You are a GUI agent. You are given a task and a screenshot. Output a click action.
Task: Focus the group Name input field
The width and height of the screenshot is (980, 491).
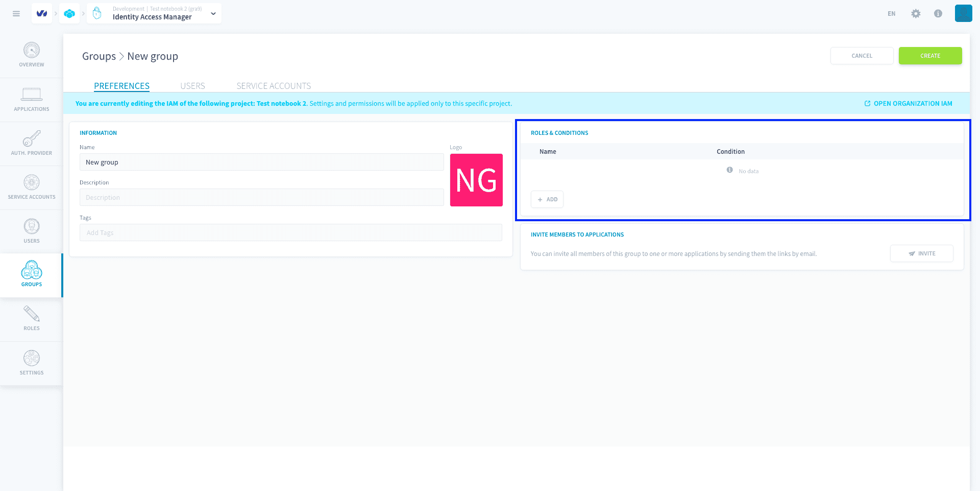(261, 162)
